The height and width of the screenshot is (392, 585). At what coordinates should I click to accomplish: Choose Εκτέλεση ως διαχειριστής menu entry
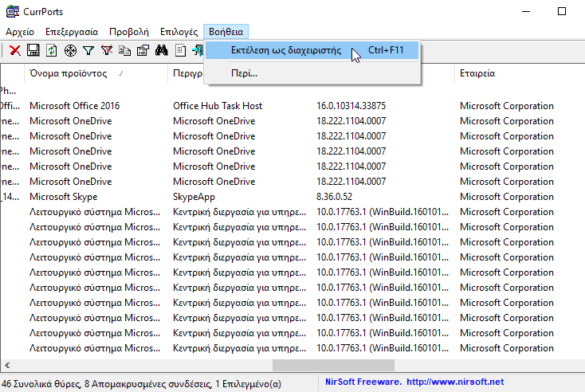pyautogui.click(x=312, y=50)
